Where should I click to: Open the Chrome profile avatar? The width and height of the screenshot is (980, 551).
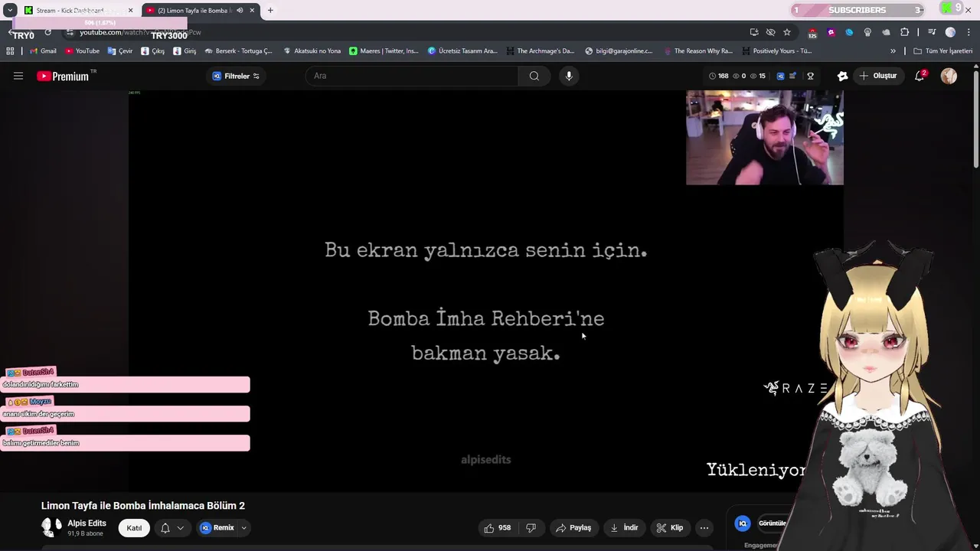(950, 32)
